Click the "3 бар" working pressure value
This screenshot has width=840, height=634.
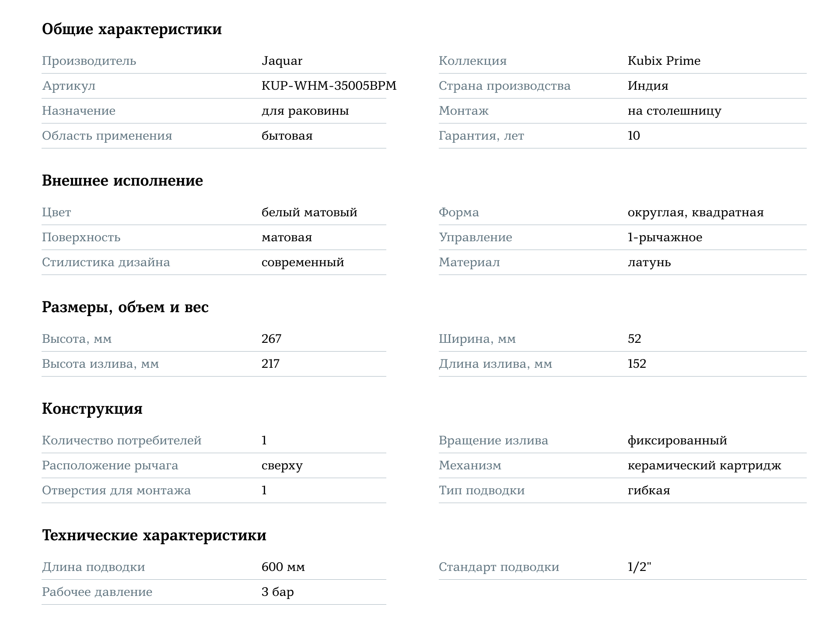click(277, 592)
